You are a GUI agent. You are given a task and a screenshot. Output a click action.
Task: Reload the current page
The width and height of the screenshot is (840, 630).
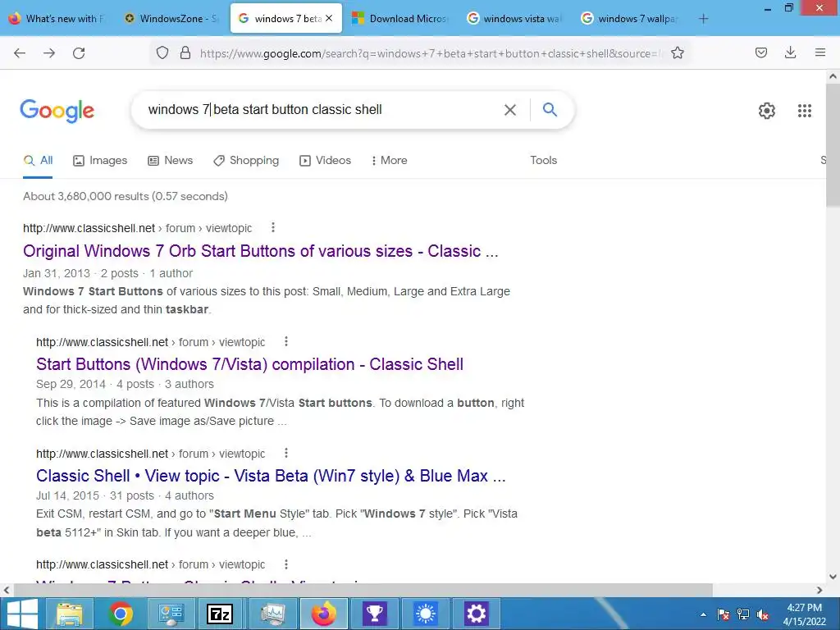(x=79, y=53)
